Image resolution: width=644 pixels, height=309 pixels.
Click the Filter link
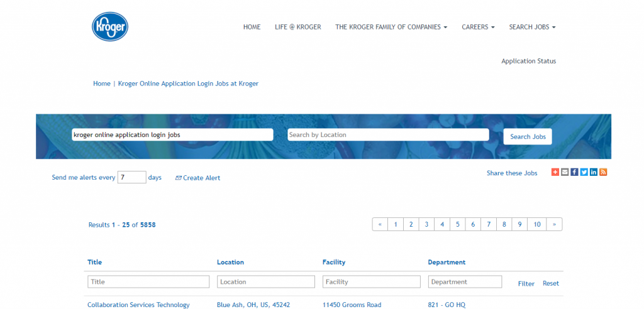(526, 283)
